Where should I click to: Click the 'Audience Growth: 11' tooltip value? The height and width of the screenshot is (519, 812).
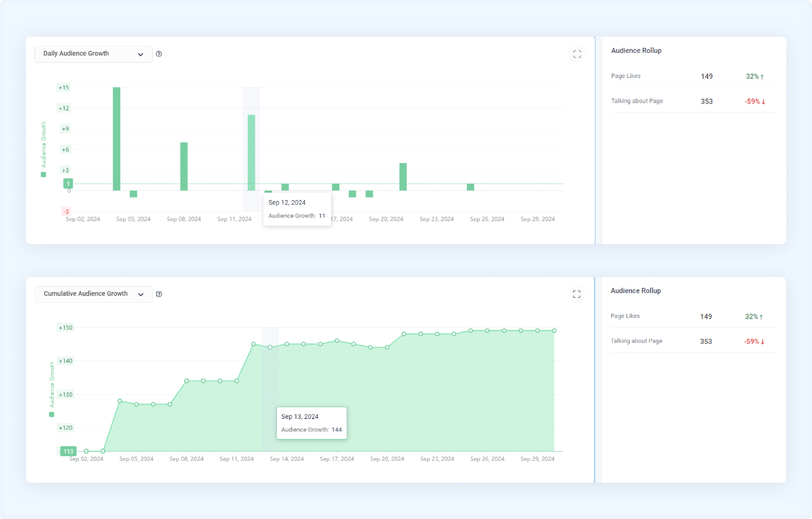pos(297,216)
